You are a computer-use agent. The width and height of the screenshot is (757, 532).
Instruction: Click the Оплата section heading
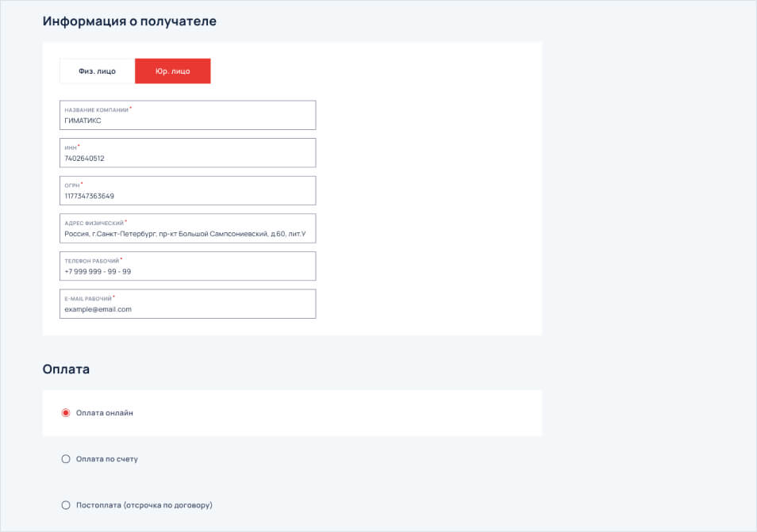(66, 369)
